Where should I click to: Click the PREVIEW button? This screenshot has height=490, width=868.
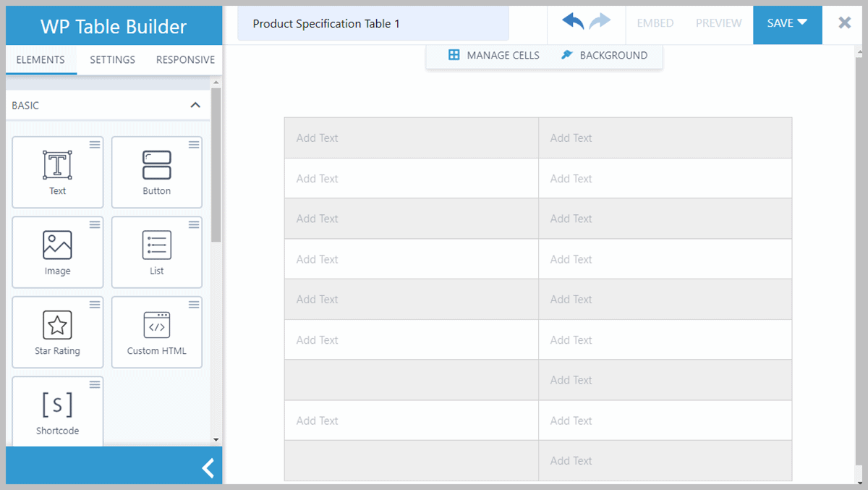point(718,22)
